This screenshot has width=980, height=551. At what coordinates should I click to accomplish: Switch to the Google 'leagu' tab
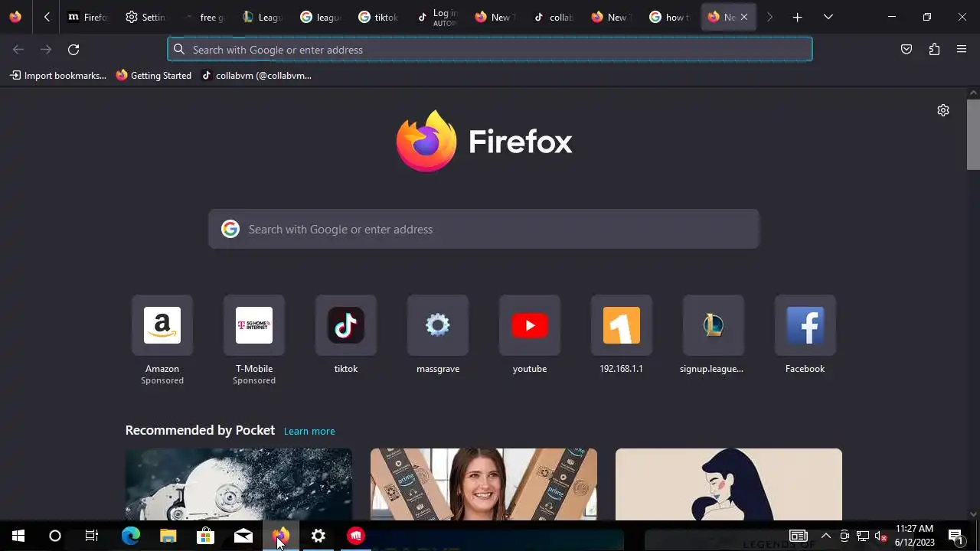click(x=320, y=17)
